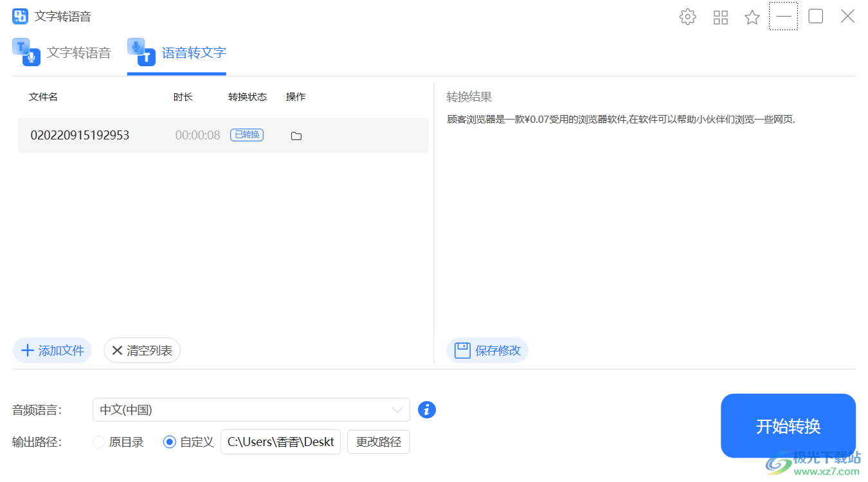The width and height of the screenshot is (868, 482).
Task: Click the file name 020220915192953
Action: coord(80,136)
